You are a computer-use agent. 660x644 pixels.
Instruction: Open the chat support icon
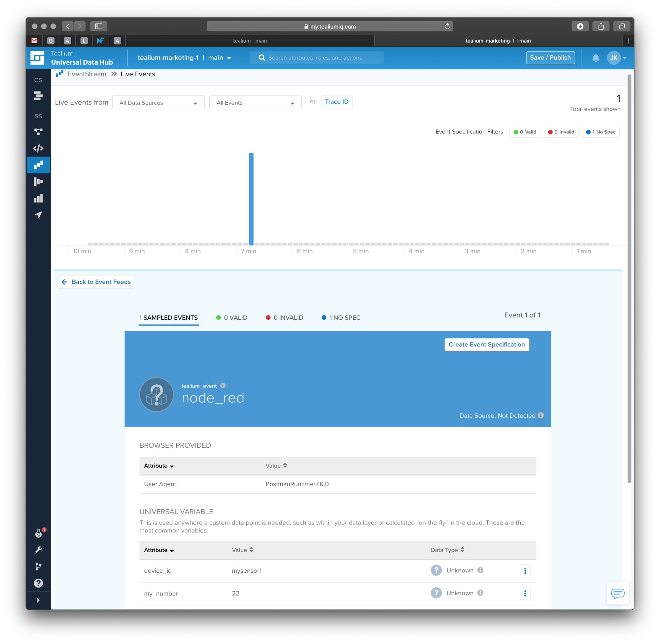[617, 593]
